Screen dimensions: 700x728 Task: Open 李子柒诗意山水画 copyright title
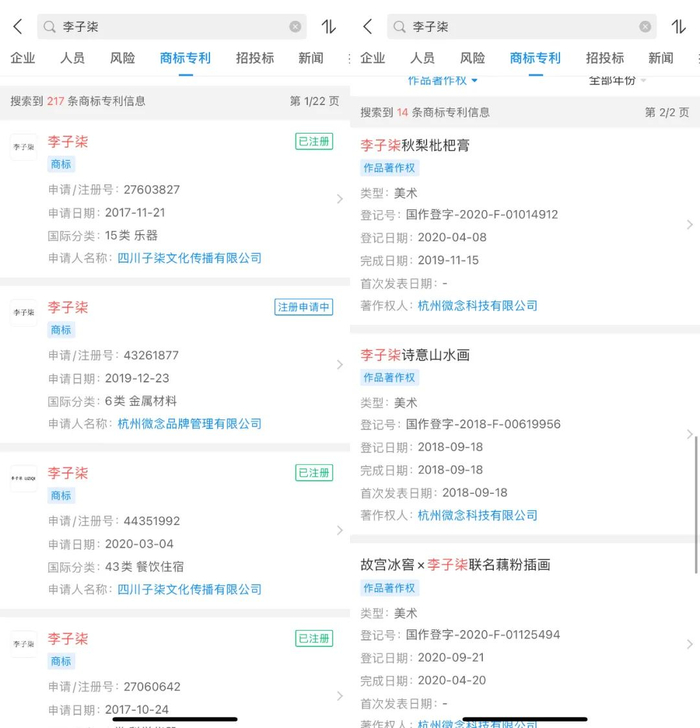click(x=415, y=355)
